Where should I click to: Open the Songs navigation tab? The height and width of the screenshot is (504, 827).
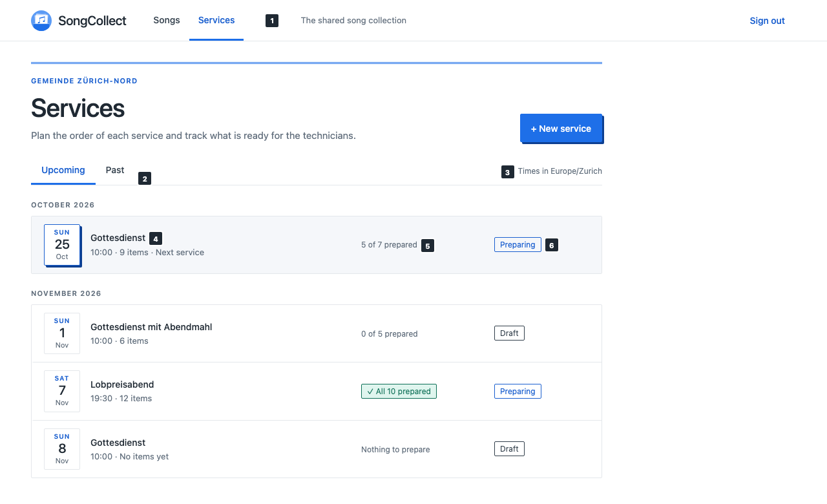[x=167, y=20]
